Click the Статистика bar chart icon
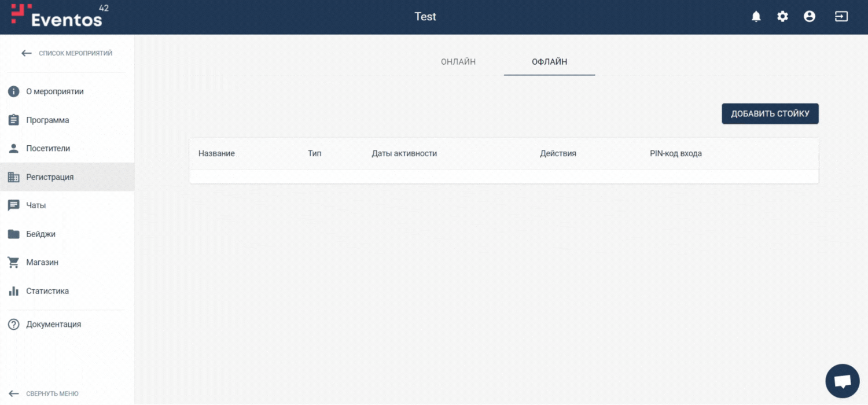868x405 pixels. click(x=13, y=291)
